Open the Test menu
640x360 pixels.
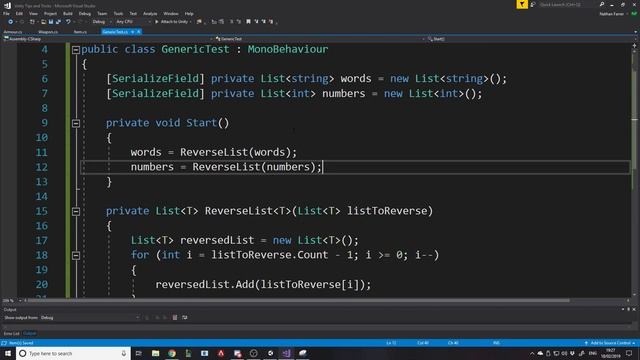pos(133,13)
